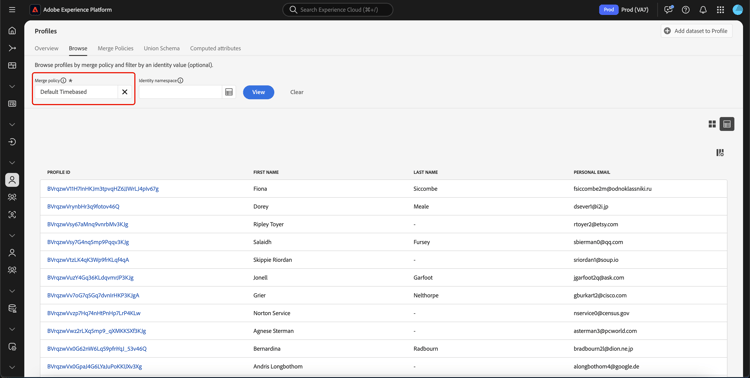Click the Identity namespace field

point(181,92)
